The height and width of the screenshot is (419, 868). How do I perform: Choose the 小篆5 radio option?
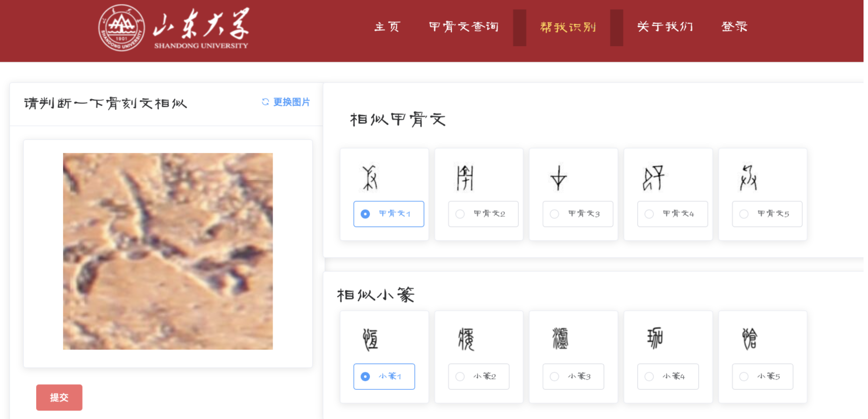point(744,377)
